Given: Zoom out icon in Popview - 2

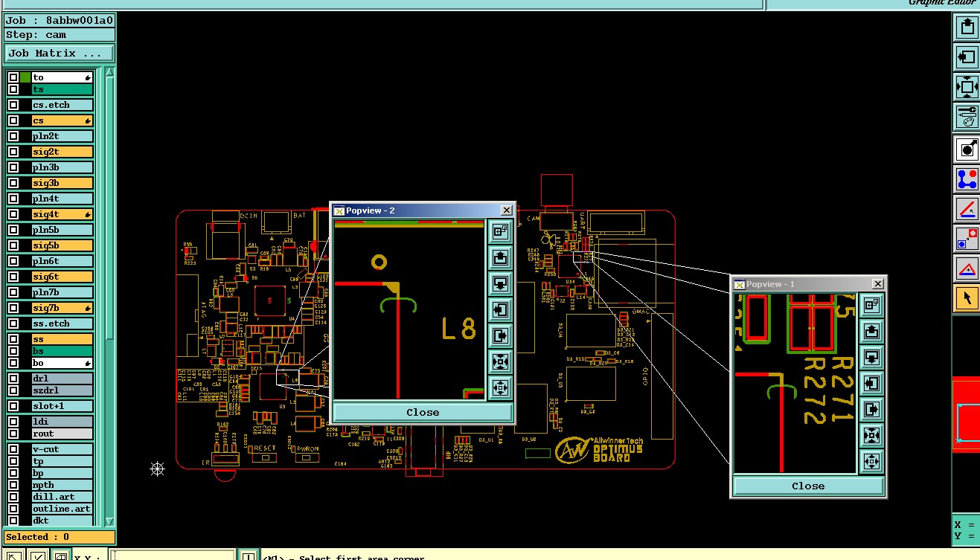Looking at the screenshot, I should click(500, 387).
